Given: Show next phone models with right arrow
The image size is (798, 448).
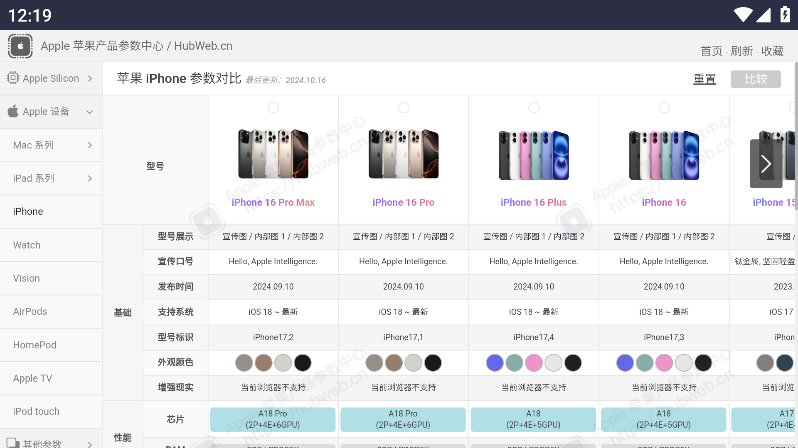Looking at the screenshot, I should point(766,163).
